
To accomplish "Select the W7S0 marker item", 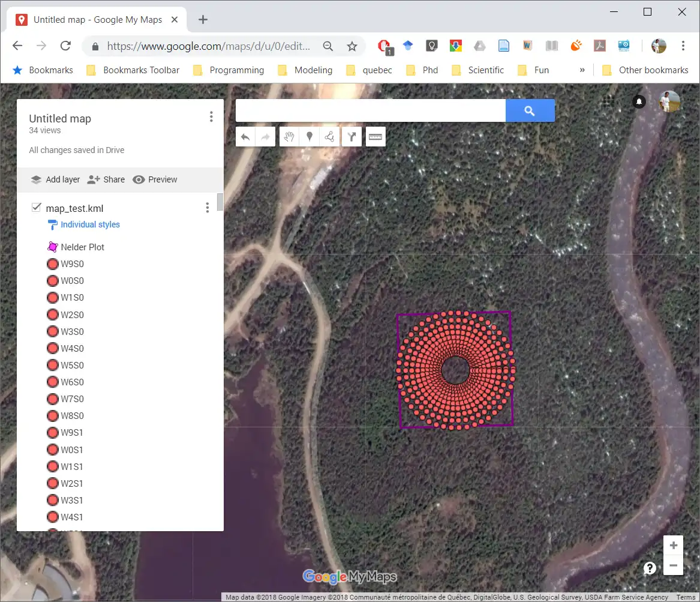I will pyautogui.click(x=65, y=399).
